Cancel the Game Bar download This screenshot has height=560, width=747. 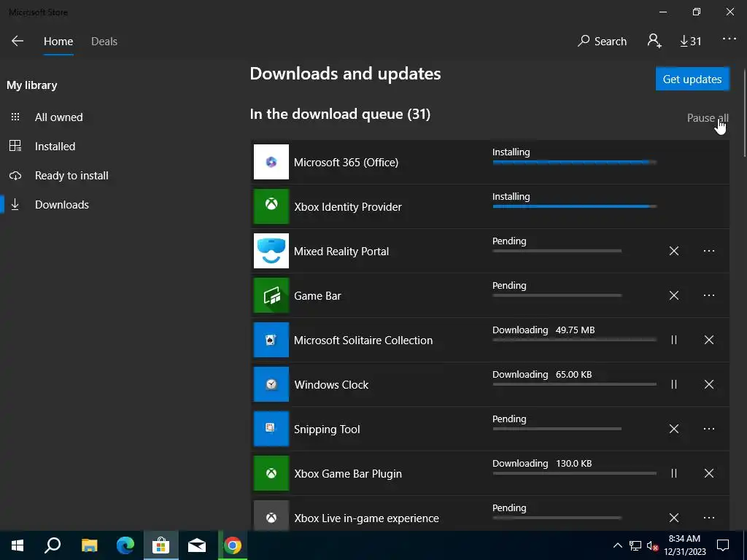coord(673,295)
